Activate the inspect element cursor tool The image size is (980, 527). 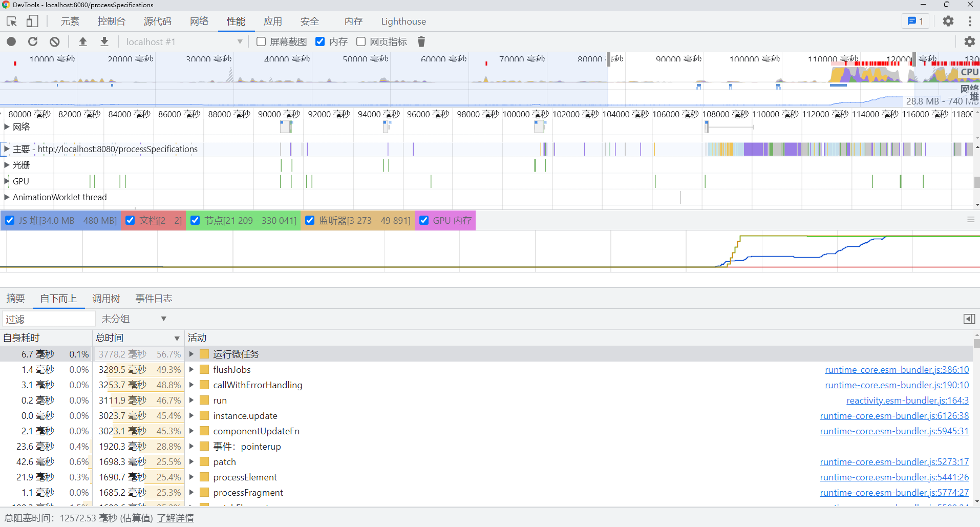(11, 21)
